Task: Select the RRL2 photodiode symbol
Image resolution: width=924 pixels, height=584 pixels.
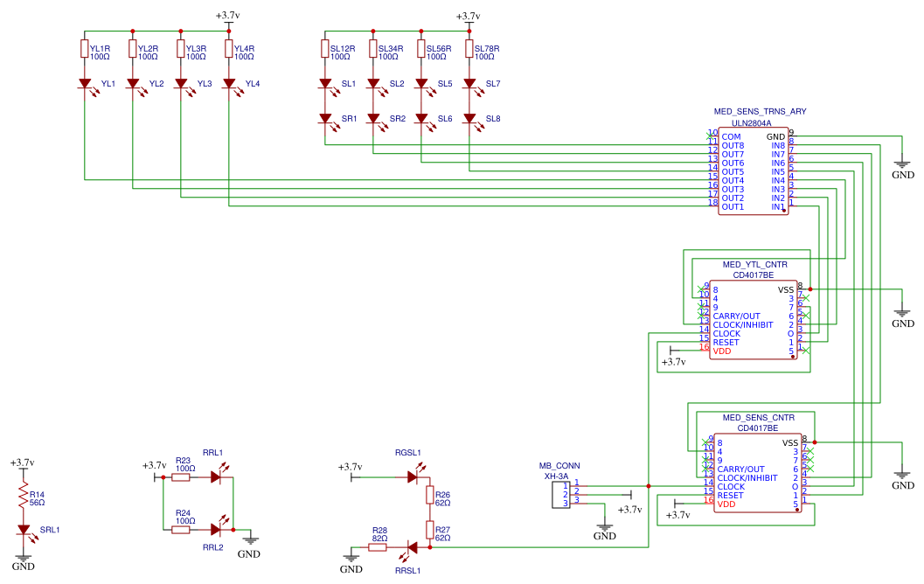Action: point(216,526)
